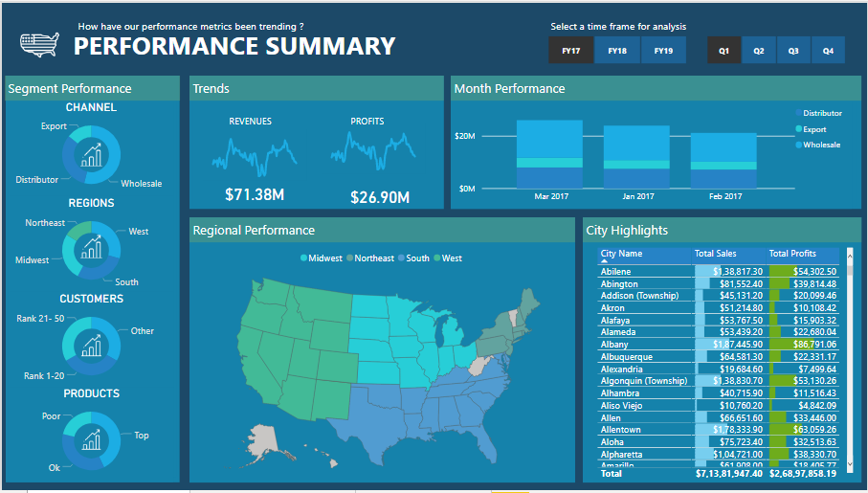Click the Products donut chart center icon

(92, 439)
